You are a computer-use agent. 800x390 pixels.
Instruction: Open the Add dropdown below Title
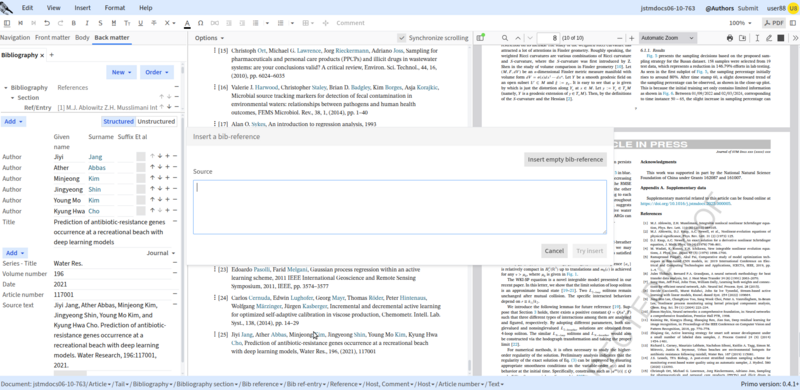[x=14, y=253]
